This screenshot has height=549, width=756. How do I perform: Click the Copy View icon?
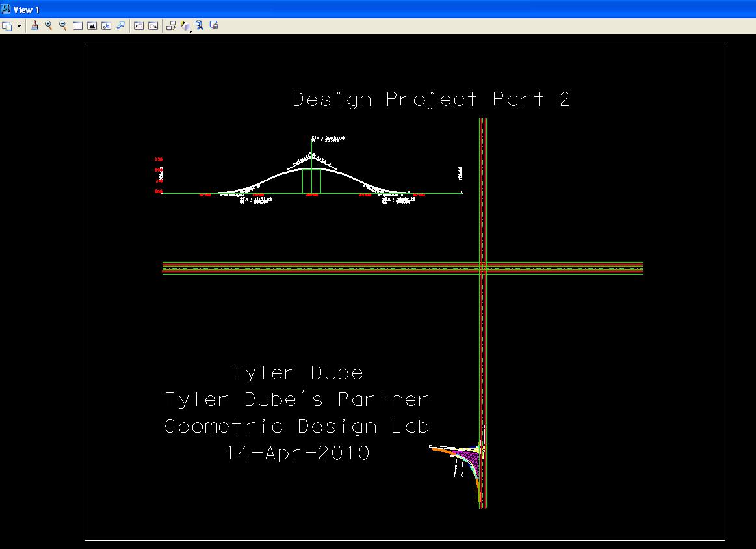coord(171,26)
